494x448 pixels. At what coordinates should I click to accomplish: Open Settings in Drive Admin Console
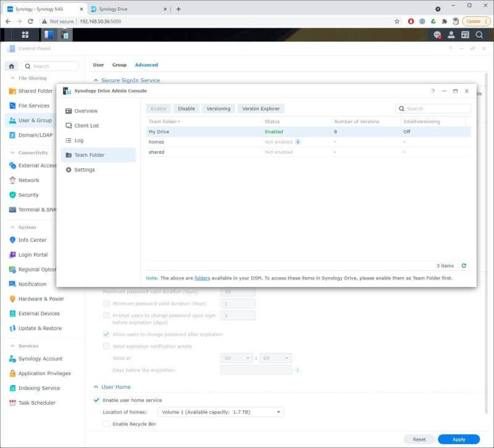point(86,170)
